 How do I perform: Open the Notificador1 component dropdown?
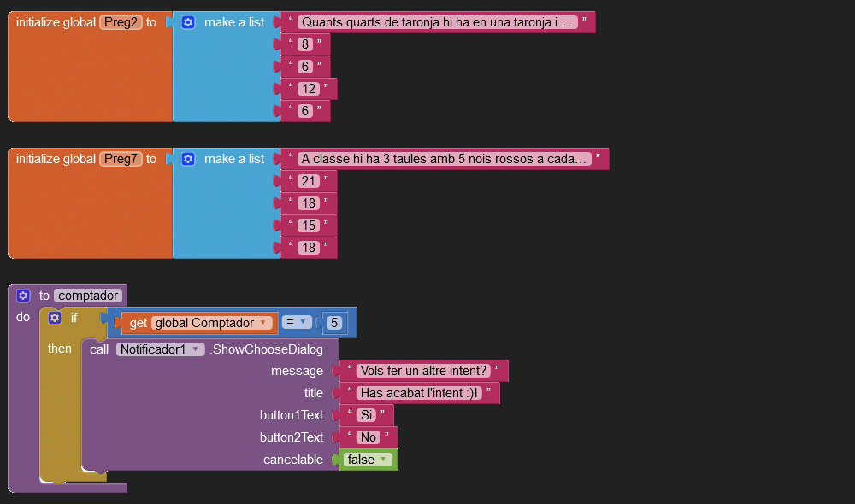[198, 349]
